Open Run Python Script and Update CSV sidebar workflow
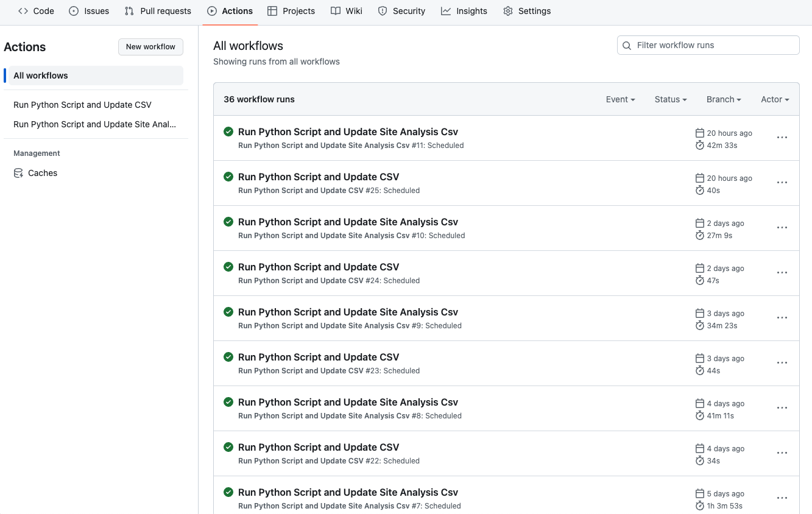812x514 pixels. click(x=82, y=105)
